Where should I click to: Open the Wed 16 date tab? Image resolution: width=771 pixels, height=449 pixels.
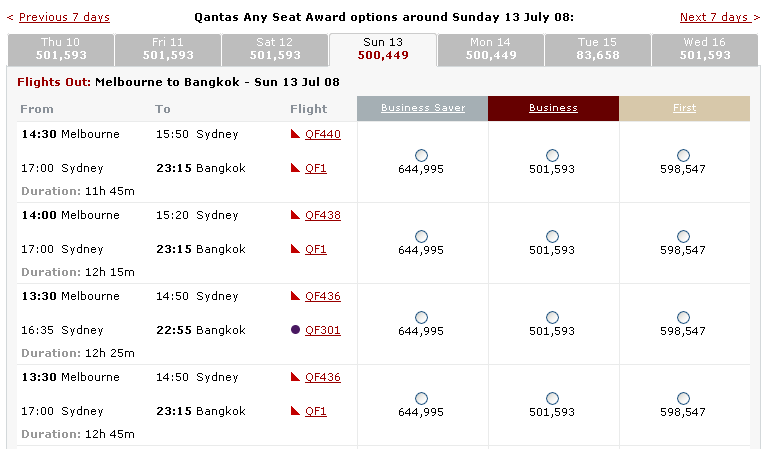point(705,49)
